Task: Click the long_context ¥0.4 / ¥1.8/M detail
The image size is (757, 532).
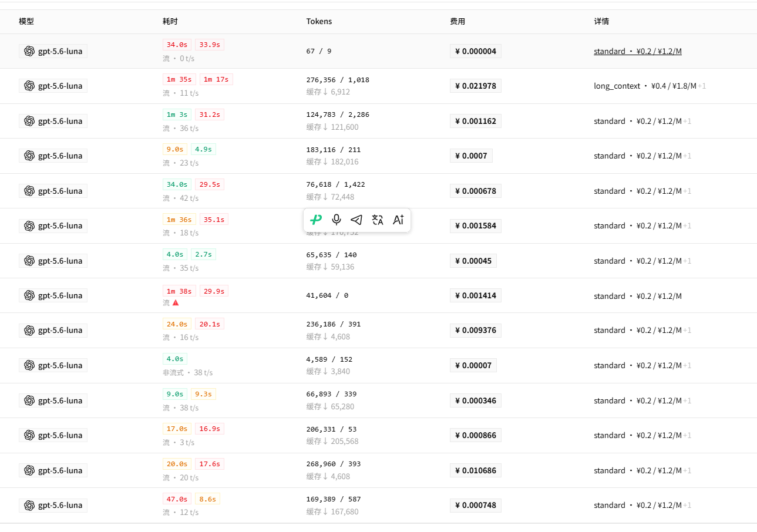Action: 645,86
